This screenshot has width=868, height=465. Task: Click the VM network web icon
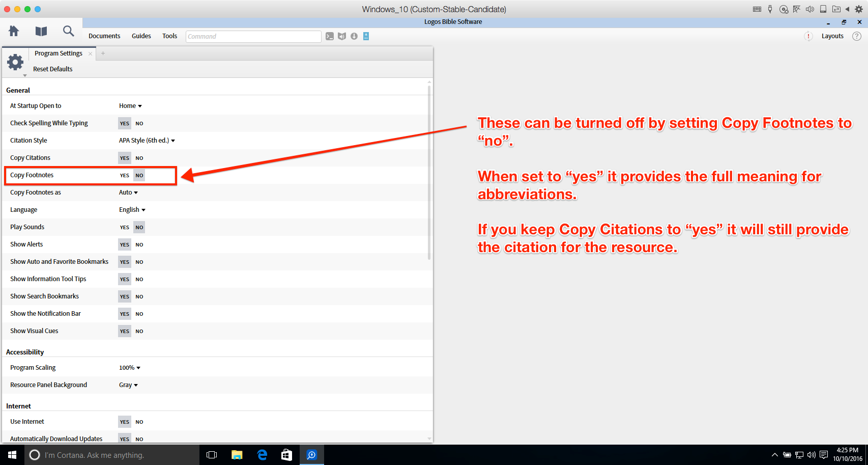click(x=797, y=9)
